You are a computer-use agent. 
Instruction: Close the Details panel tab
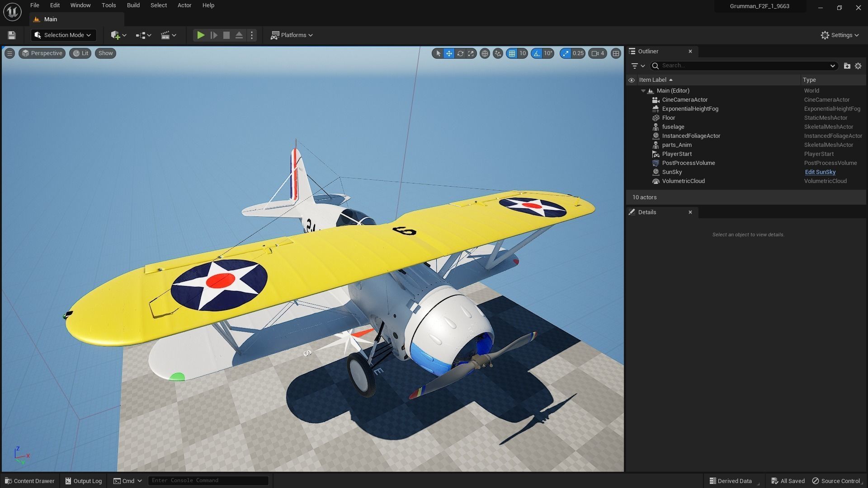[x=690, y=212]
